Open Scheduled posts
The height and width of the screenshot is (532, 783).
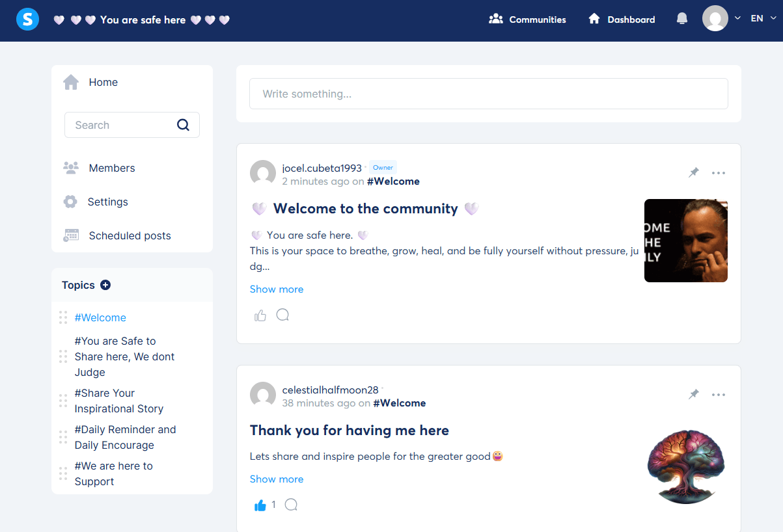pyautogui.click(x=129, y=235)
